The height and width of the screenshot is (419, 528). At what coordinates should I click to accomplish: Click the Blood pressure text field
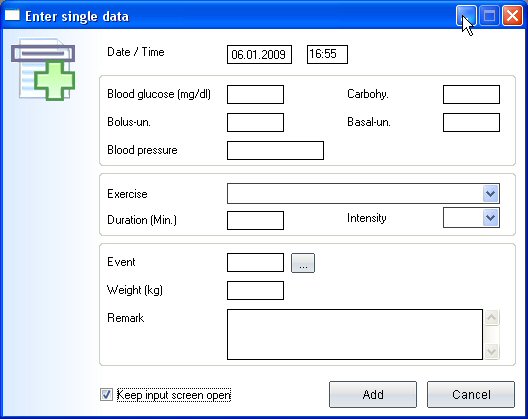pyautogui.click(x=275, y=150)
